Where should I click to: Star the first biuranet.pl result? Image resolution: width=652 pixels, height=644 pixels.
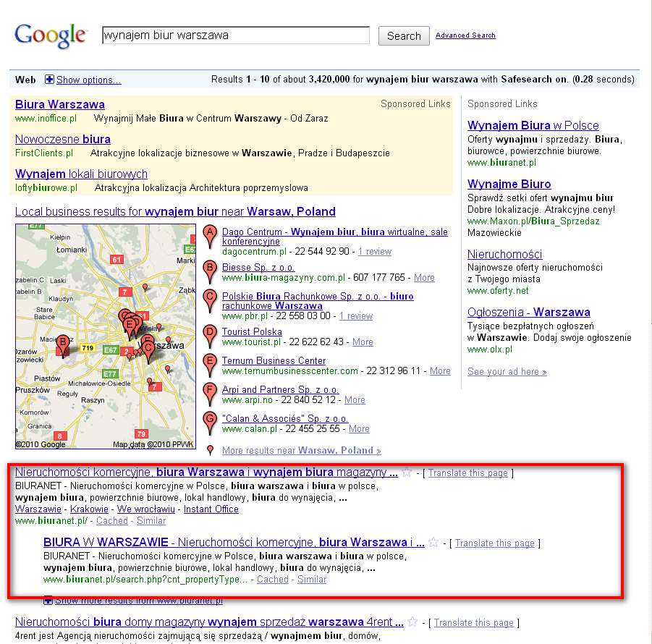pyautogui.click(x=407, y=472)
